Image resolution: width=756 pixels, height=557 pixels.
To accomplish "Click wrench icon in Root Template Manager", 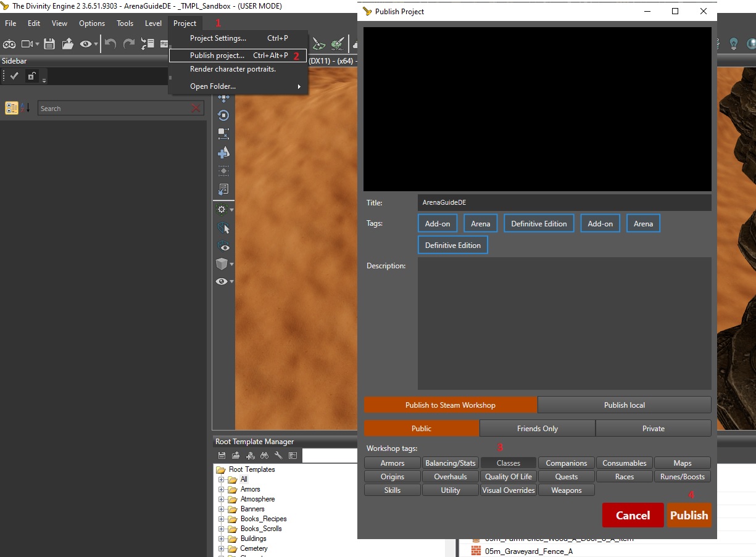I will pos(278,456).
